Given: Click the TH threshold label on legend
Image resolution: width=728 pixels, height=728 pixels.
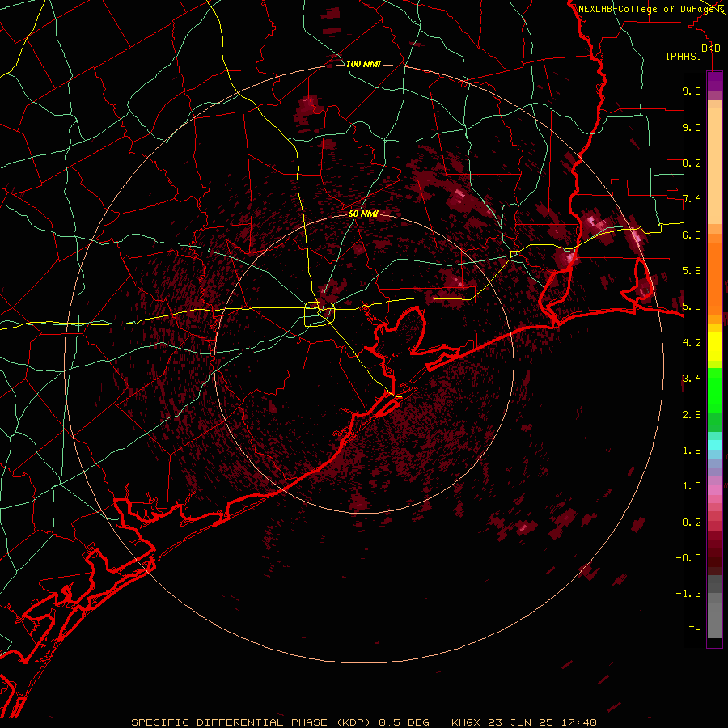Looking at the screenshot, I should click(x=695, y=630).
